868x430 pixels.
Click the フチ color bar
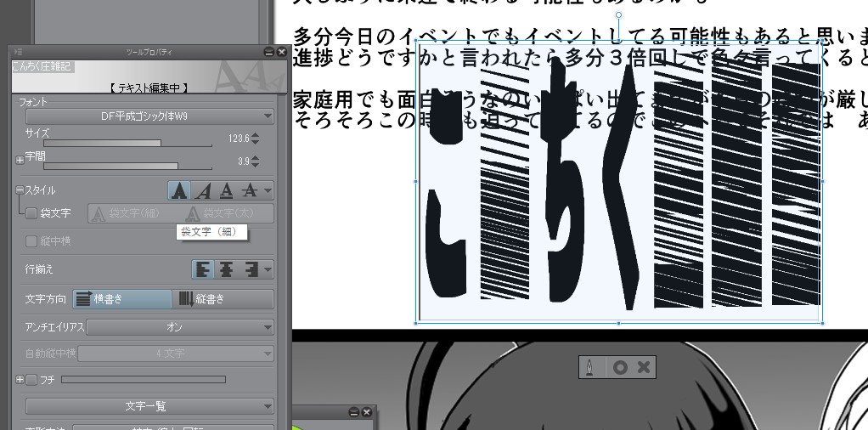click(x=144, y=380)
